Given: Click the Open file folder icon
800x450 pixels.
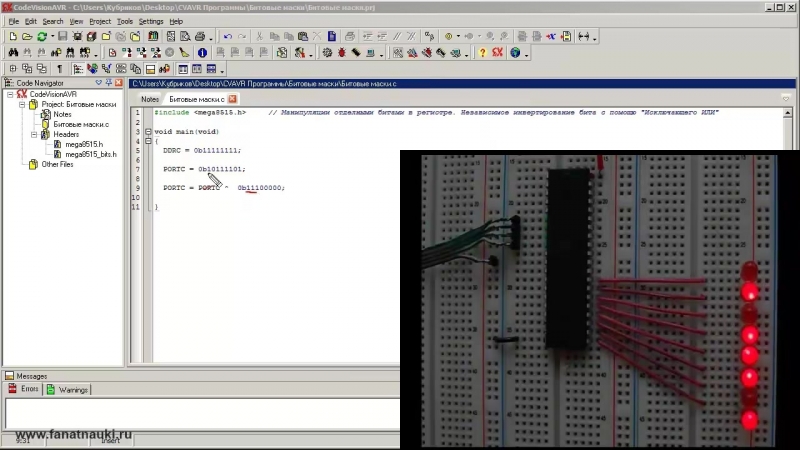Looking at the screenshot, I should (x=27, y=37).
